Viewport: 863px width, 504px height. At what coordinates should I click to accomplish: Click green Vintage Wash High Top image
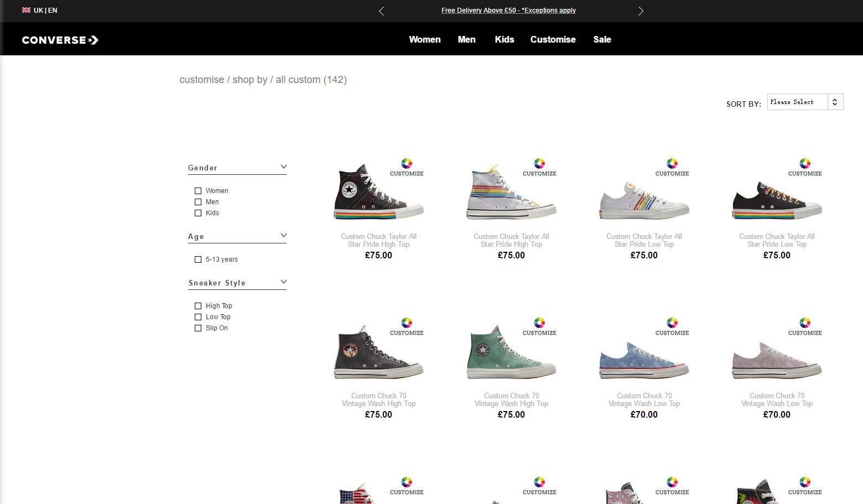(x=511, y=352)
